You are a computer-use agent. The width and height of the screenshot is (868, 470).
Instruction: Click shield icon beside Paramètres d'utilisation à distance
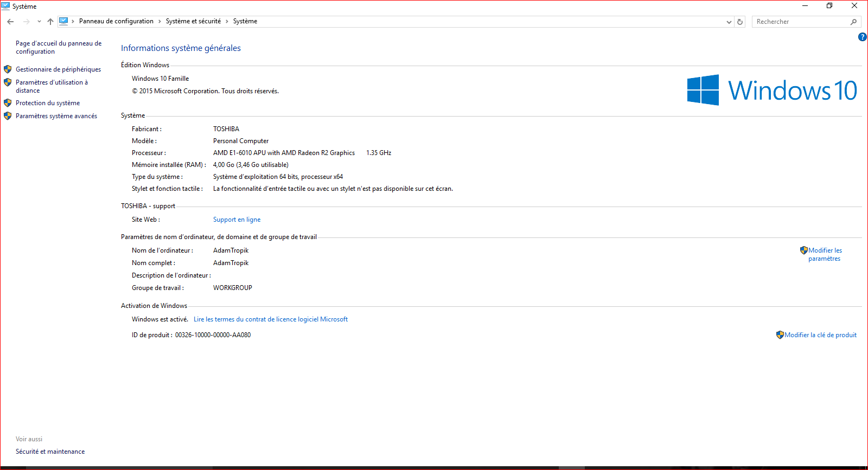coord(8,82)
